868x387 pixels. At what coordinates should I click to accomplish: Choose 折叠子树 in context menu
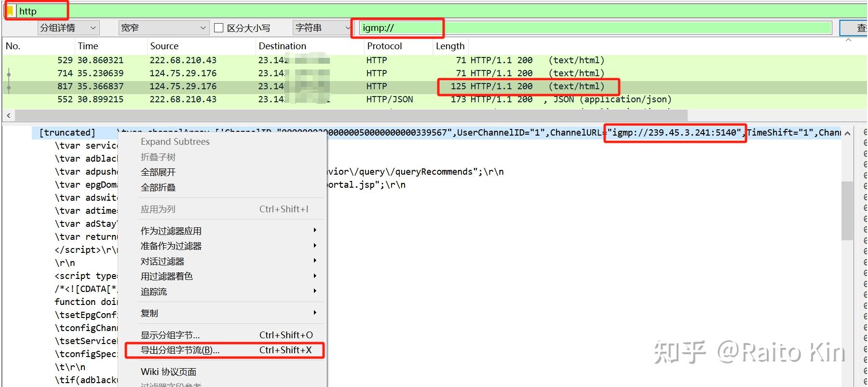pyautogui.click(x=158, y=157)
